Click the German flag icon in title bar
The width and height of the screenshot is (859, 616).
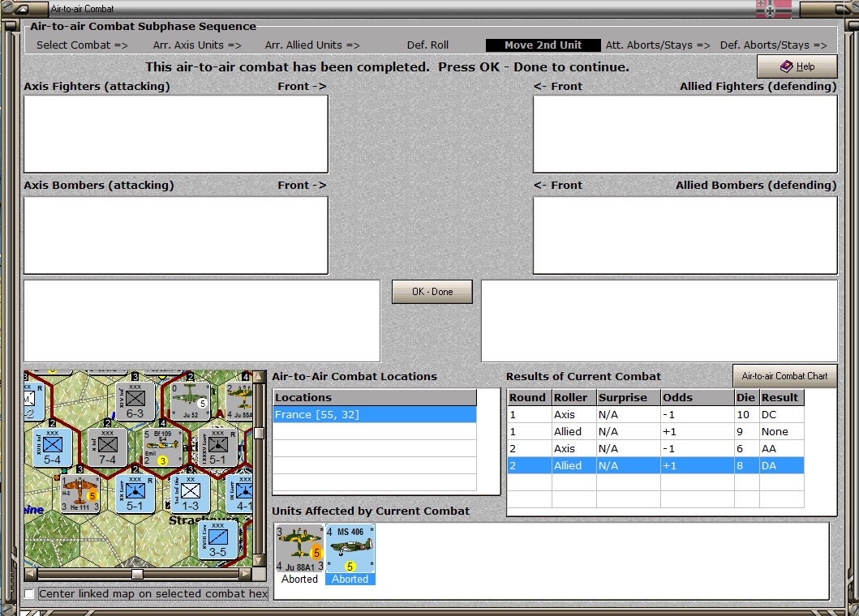(x=774, y=9)
